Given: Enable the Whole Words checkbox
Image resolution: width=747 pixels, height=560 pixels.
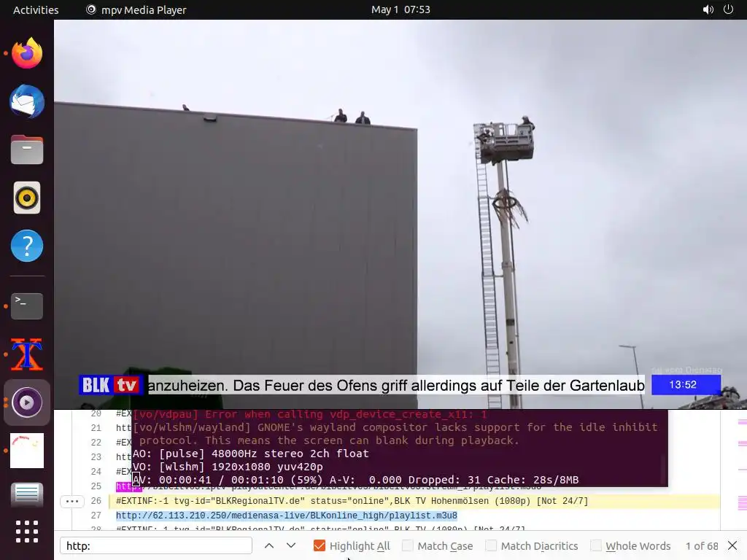Looking at the screenshot, I should (x=596, y=545).
